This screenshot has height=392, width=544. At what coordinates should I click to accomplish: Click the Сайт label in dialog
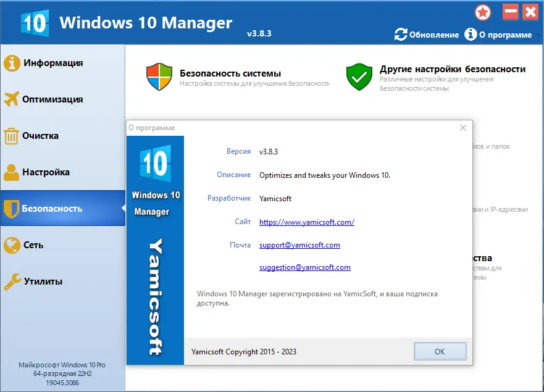point(243,222)
